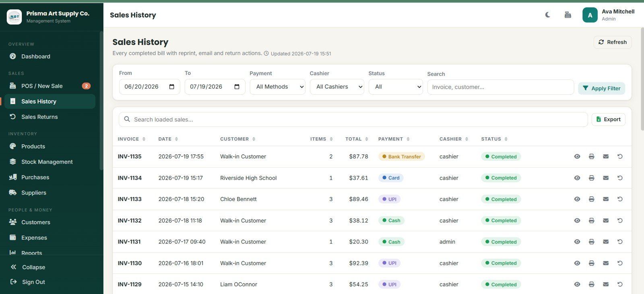Start return for INV-1132

point(620,221)
